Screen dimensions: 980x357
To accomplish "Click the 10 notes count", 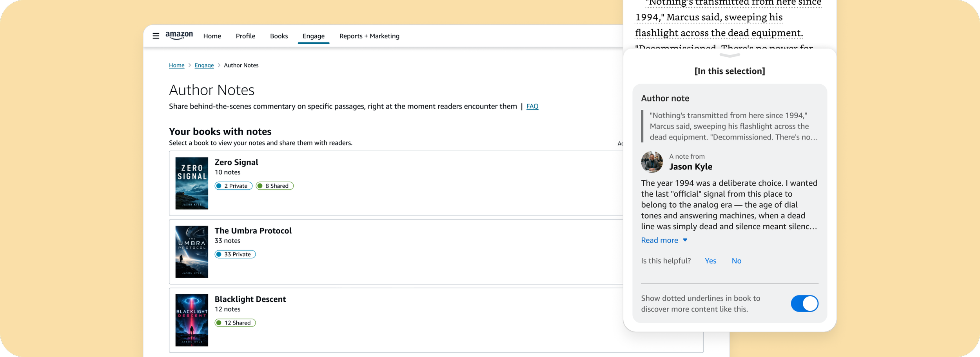I will 227,172.
